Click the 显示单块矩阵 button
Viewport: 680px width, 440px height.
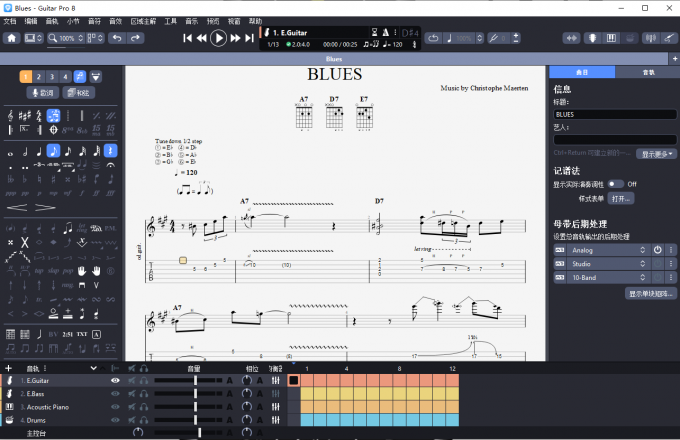[x=651, y=294]
